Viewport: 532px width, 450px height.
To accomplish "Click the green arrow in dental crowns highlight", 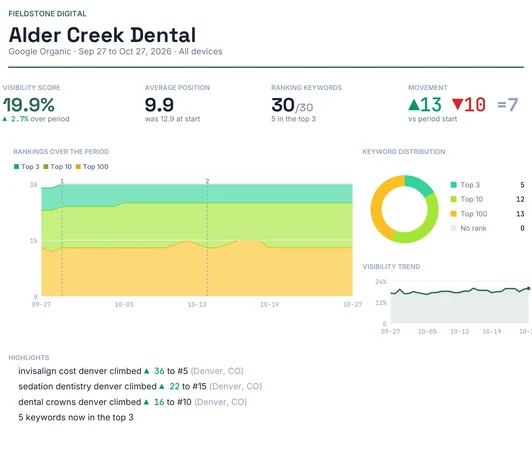I will point(146,402).
